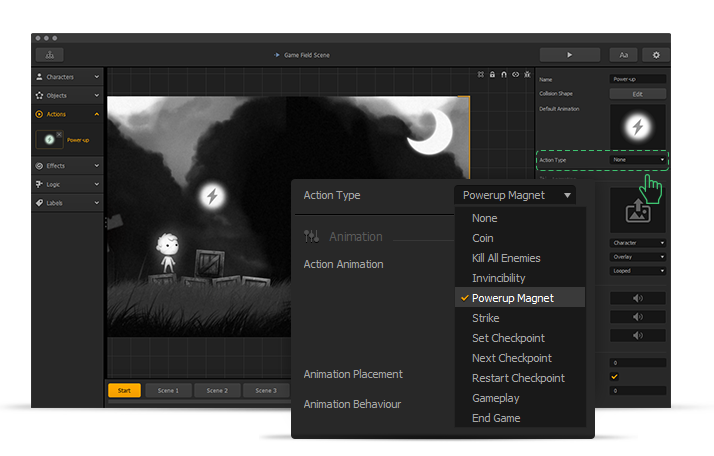Select Coin from Action Type list
The height and width of the screenshot is (456, 714).
(520, 238)
